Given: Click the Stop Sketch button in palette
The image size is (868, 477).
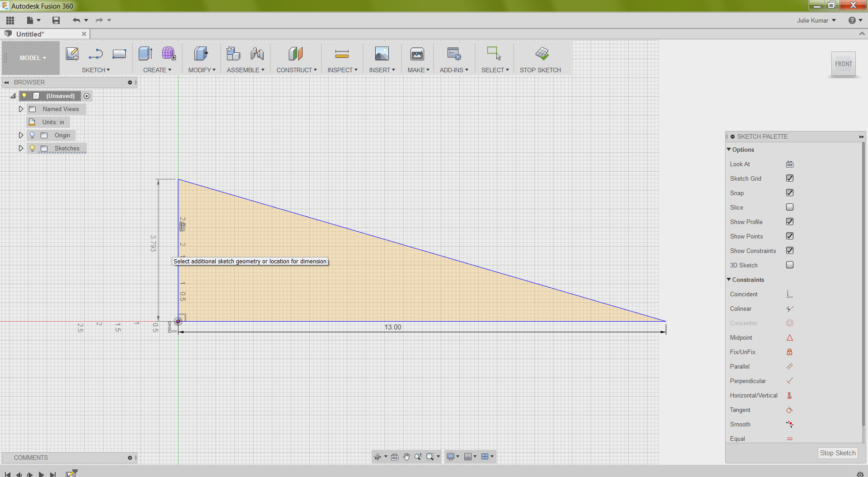Looking at the screenshot, I should point(837,453).
